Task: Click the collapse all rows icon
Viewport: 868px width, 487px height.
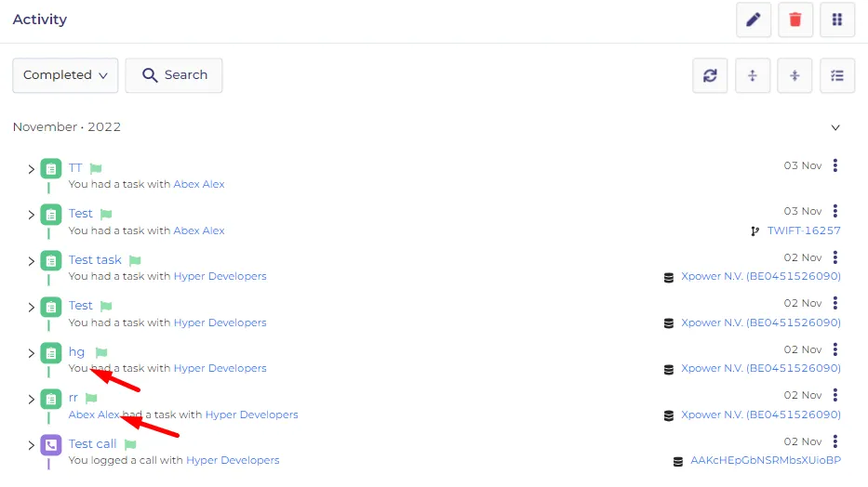Action: [795, 75]
